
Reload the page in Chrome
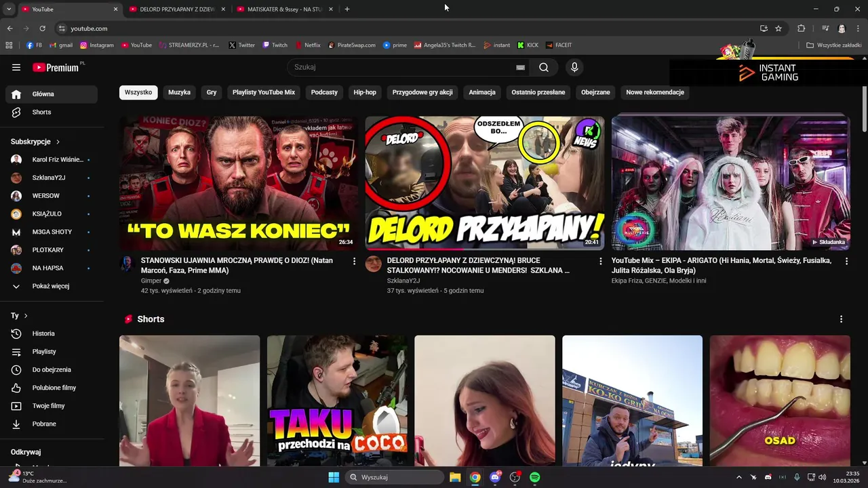(42, 28)
